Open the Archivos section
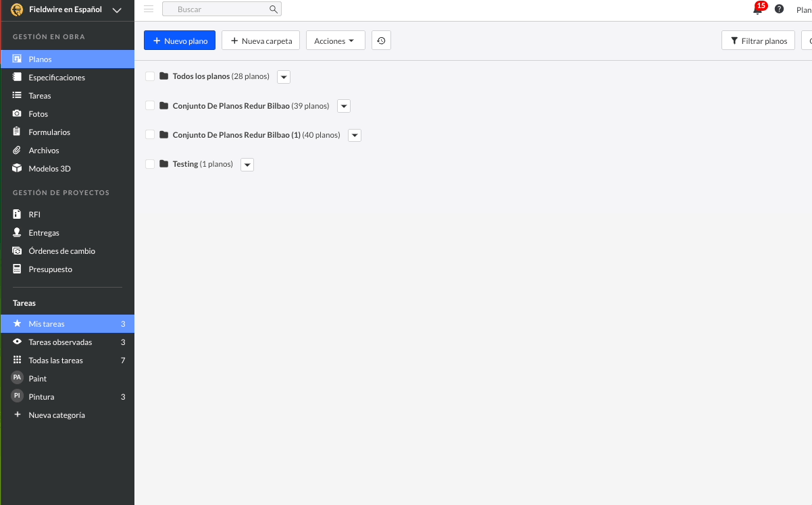 point(68,150)
